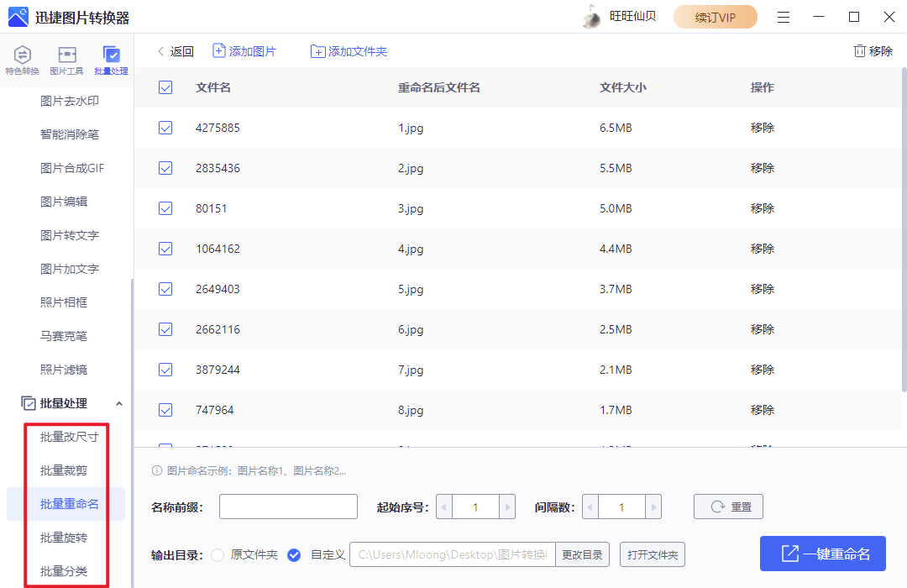Click 移除 for file 2649403
Viewport: 907px width, 588px height.
click(x=762, y=289)
